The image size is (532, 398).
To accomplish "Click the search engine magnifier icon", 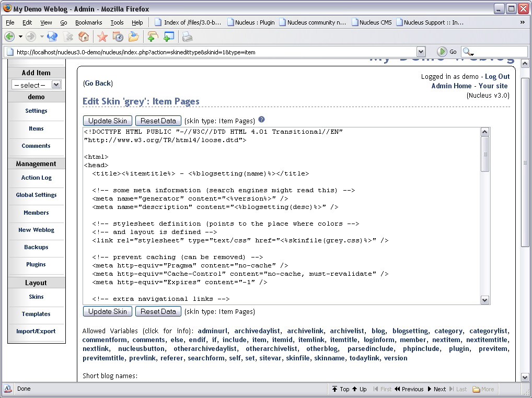I will [x=467, y=52].
